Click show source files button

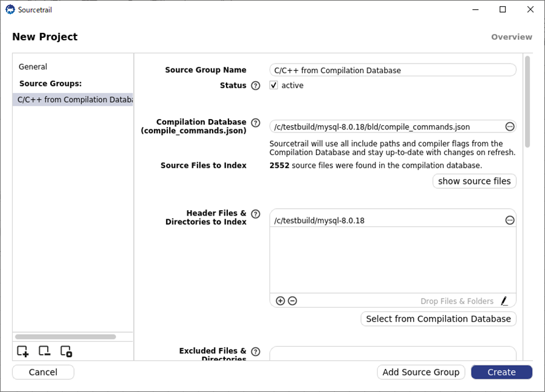click(474, 181)
